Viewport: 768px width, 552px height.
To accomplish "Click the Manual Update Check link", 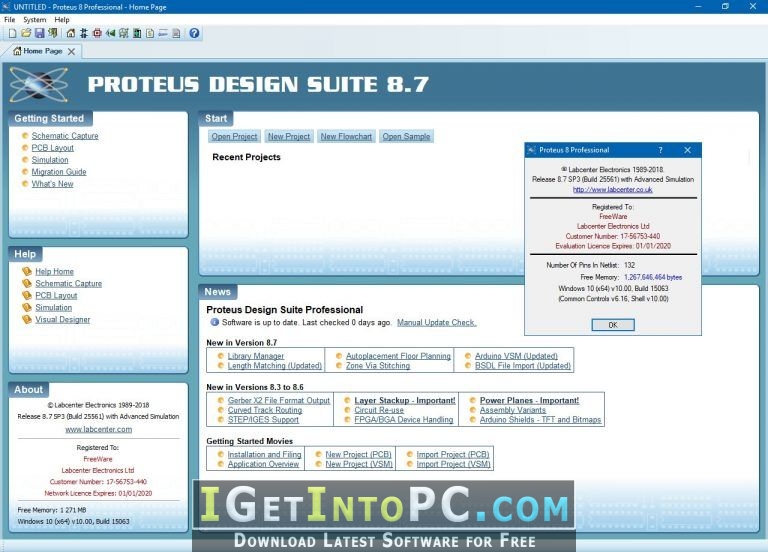I will (x=436, y=322).
